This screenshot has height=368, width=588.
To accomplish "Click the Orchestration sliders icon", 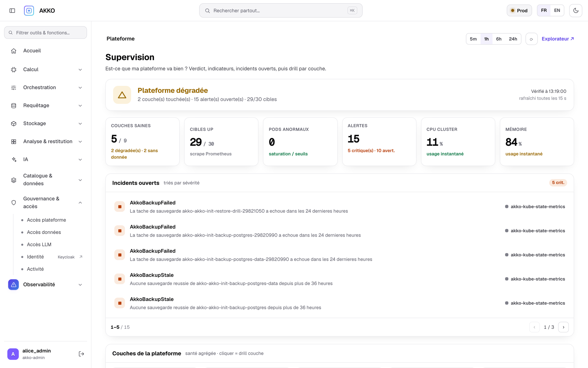I will coord(14,88).
